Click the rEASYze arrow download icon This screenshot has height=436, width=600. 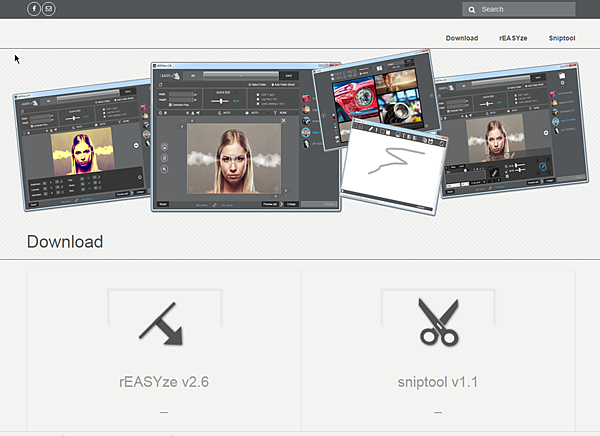(161, 324)
